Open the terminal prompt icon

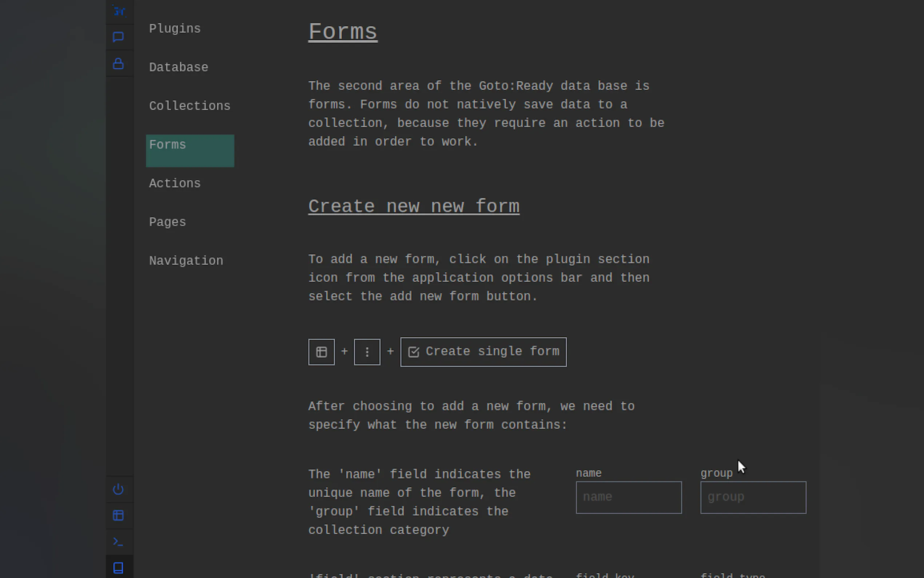point(119,542)
